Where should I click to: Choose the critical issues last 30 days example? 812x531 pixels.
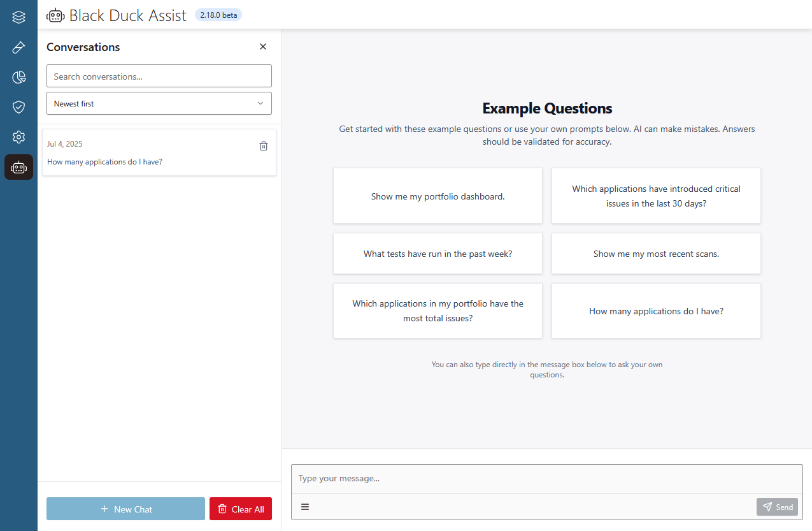point(656,196)
